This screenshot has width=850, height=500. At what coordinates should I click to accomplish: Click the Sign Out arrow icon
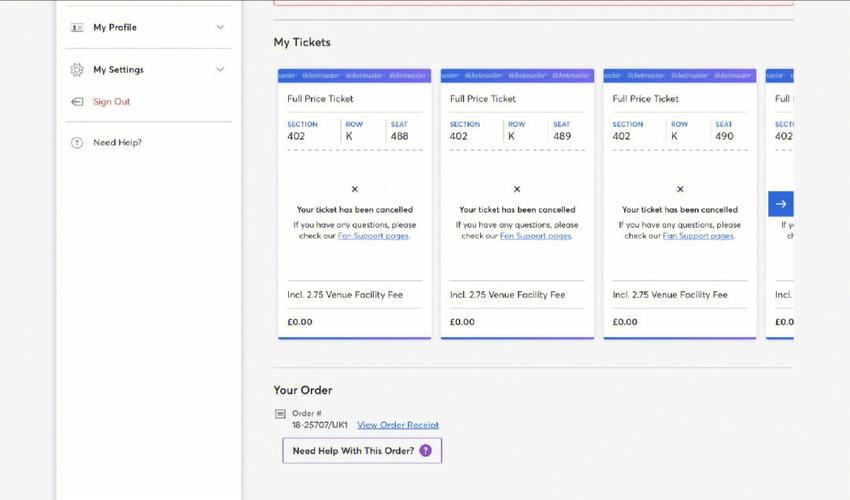pyautogui.click(x=77, y=101)
